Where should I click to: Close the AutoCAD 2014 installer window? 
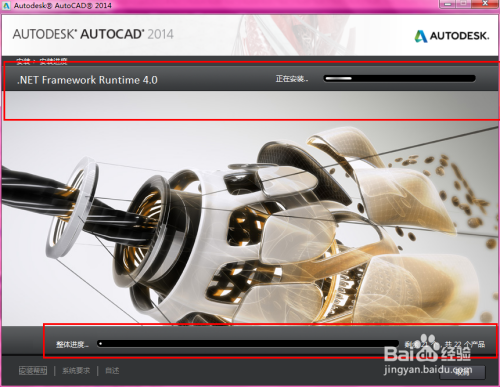coord(485,4)
